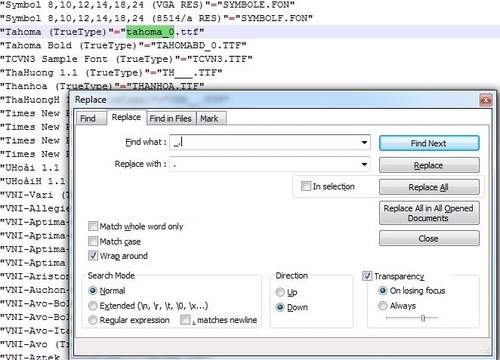Toggle the Match case checkbox
Viewport: 500px width, 360px height.
pos(93,241)
